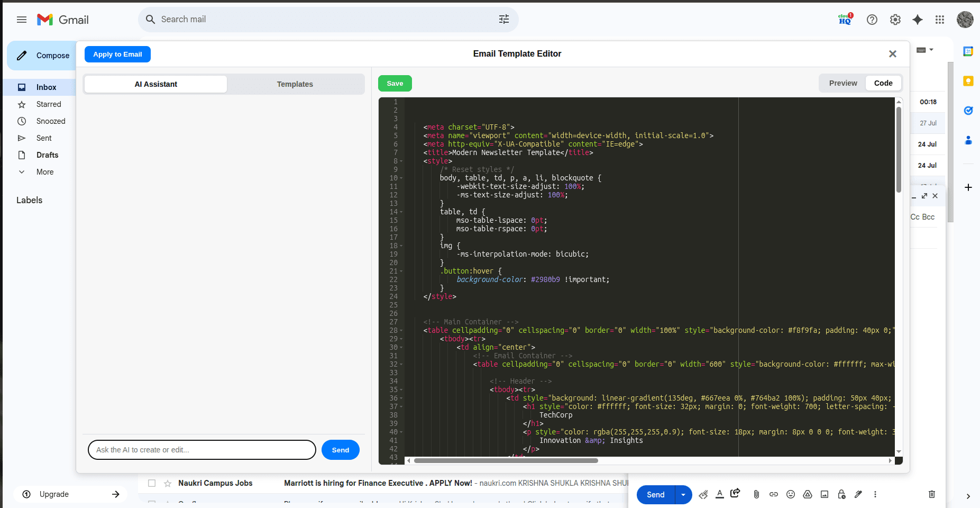Click Cc in compose window
This screenshot has width=980, height=508.
(915, 217)
